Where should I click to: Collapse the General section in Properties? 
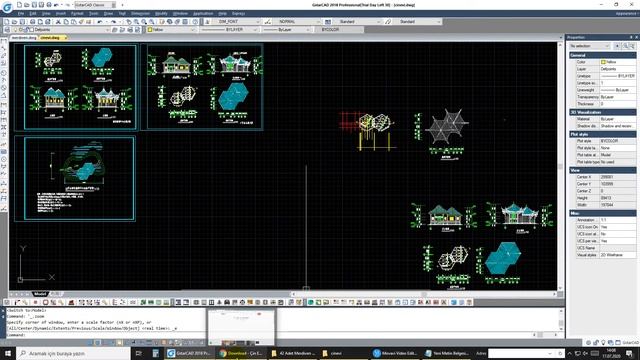point(602,55)
